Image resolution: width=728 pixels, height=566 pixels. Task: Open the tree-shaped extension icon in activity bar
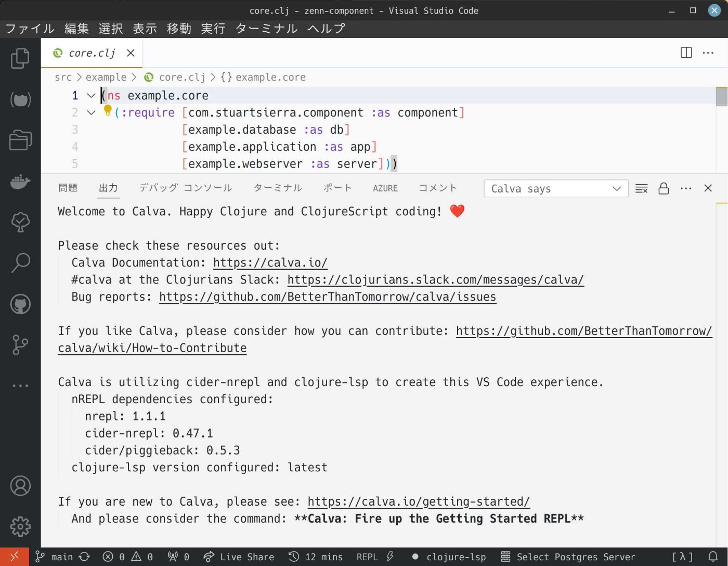click(20, 222)
